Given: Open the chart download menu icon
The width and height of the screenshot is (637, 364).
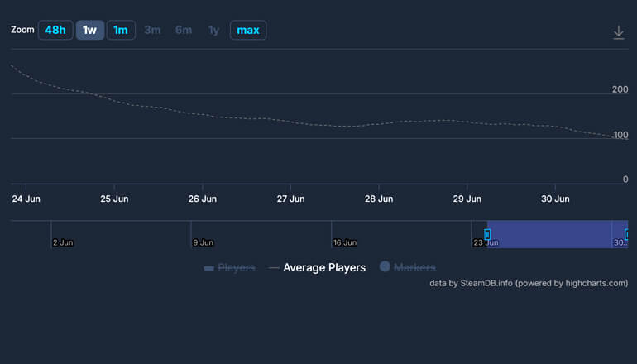Looking at the screenshot, I should tap(618, 32).
